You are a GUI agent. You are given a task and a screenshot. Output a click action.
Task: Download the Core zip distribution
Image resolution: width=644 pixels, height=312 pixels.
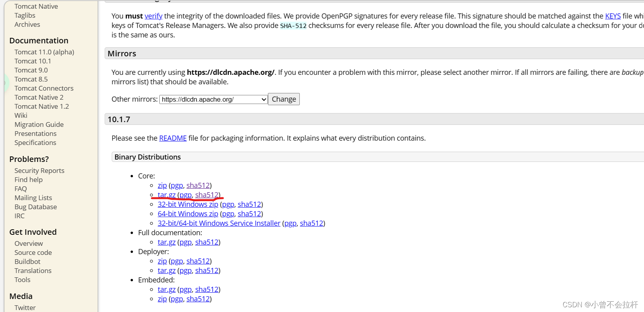click(x=162, y=186)
